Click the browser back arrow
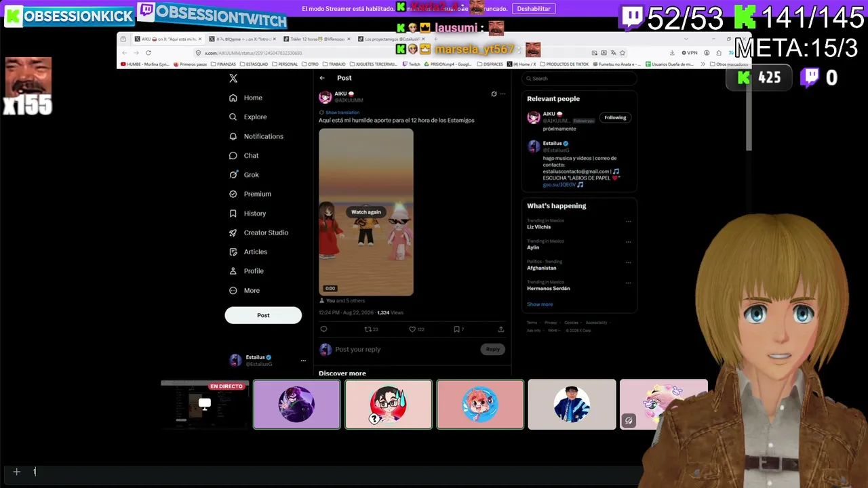 (124, 53)
